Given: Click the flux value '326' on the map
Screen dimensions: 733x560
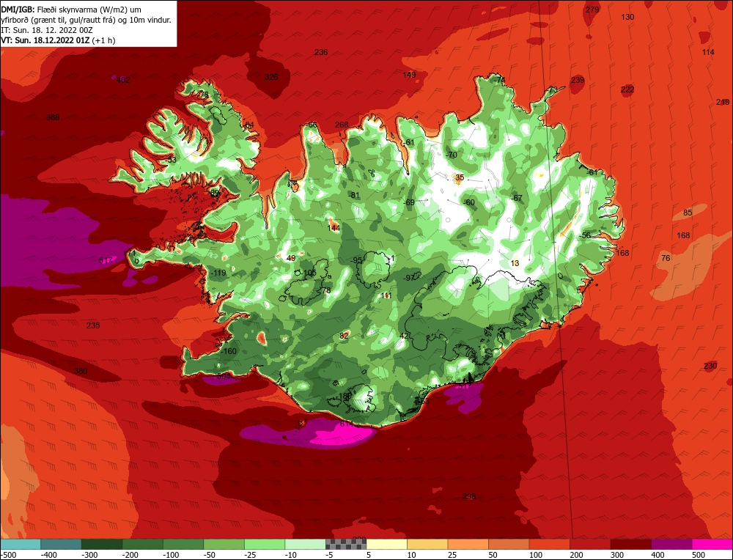Looking at the screenshot, I should coord(271,77).
